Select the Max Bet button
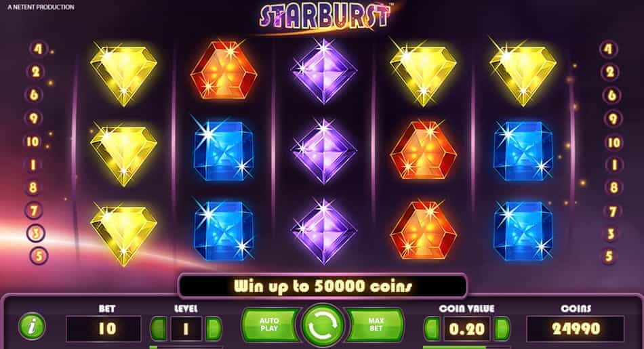This screenshot has width=644, height=349. point(376,325)
